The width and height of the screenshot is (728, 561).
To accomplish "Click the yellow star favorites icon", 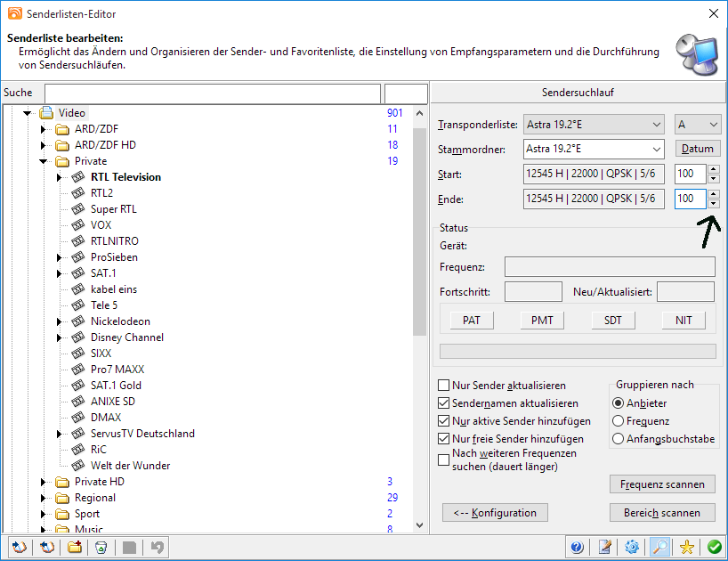I will tap(687, 547).
